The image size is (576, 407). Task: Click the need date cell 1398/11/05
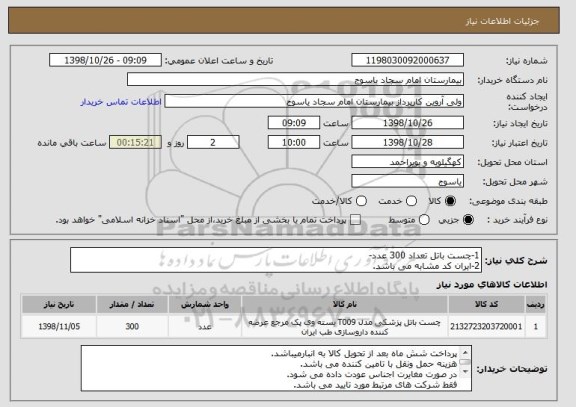[59, 326]
